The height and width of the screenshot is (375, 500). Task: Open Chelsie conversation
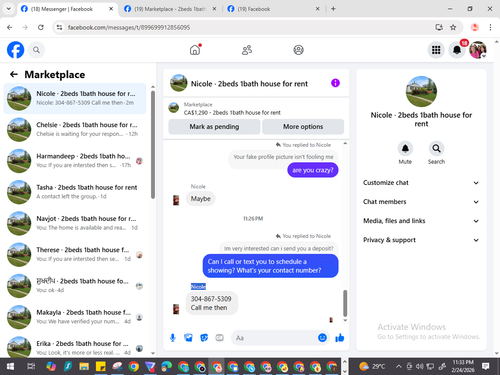pos(75,129)
